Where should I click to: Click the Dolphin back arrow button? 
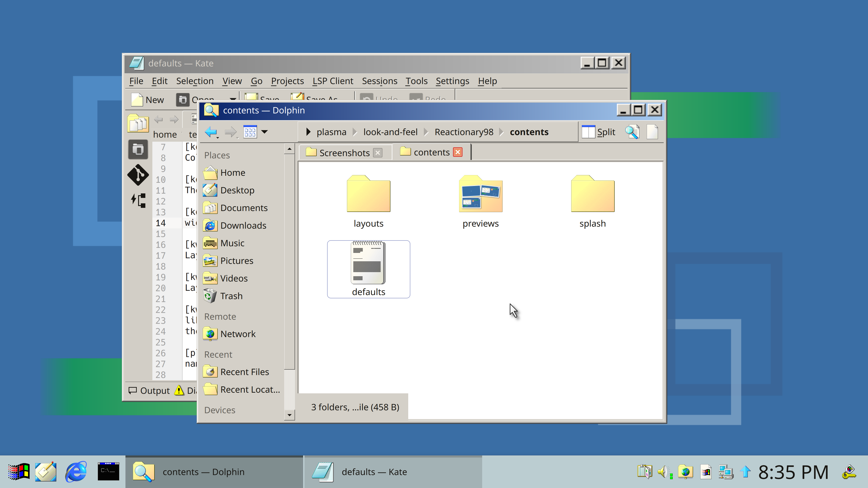[210, 132]
